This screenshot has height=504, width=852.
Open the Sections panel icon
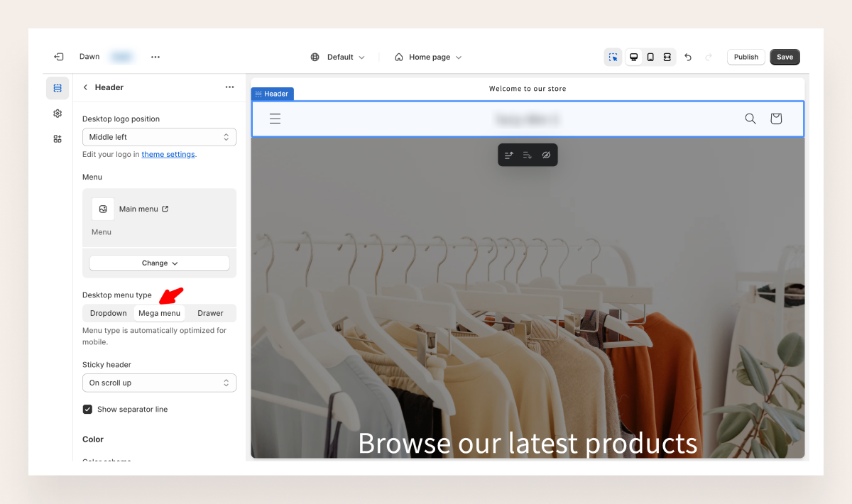click(58, 88)
